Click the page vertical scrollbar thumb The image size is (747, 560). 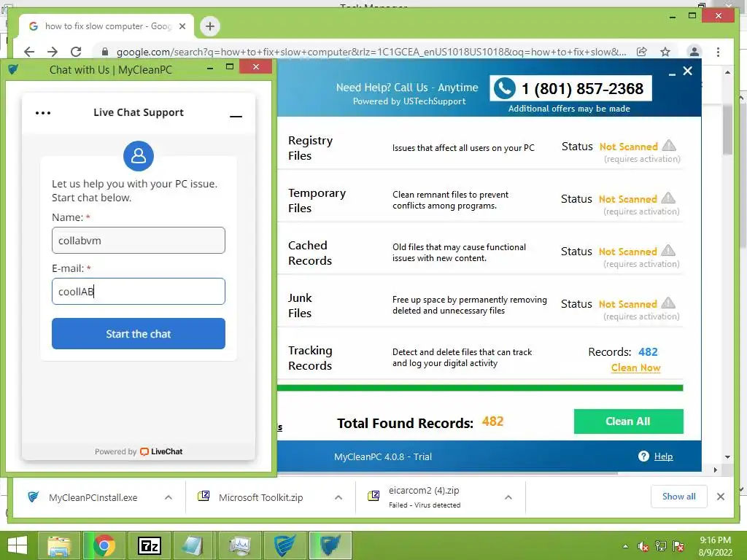727,130
